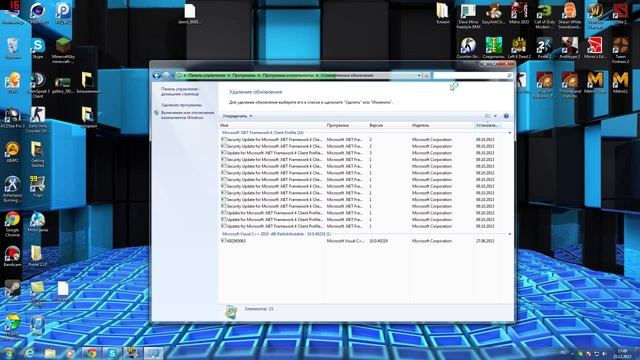
Task: Open Панель управления - домашняя страница link
Action: (180, 91)
